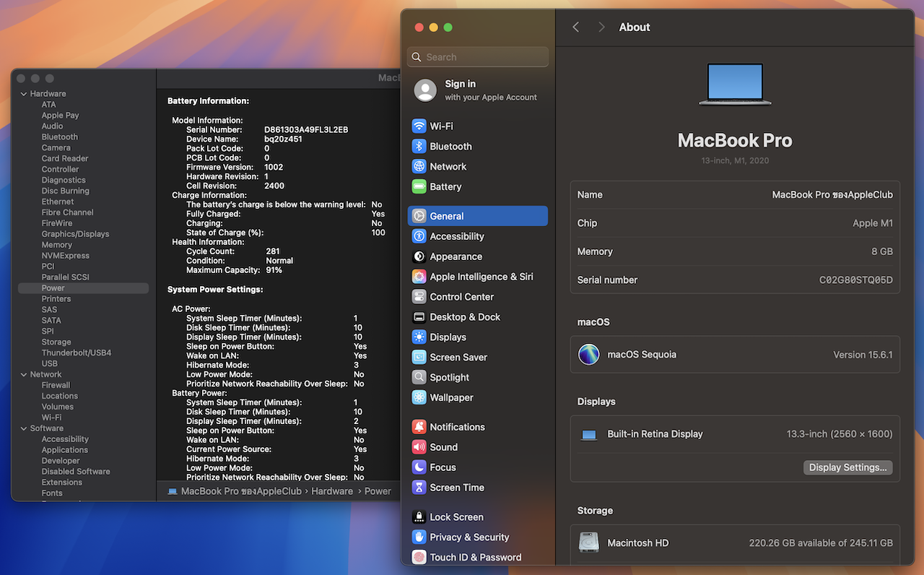Go back using the left chevron

click(576, 27)
